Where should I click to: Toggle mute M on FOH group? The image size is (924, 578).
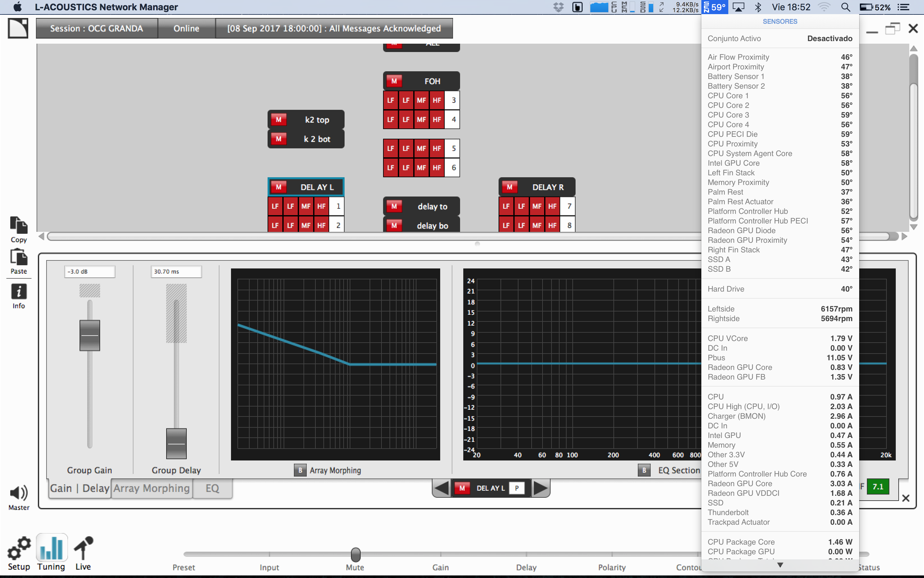point(394,81)
